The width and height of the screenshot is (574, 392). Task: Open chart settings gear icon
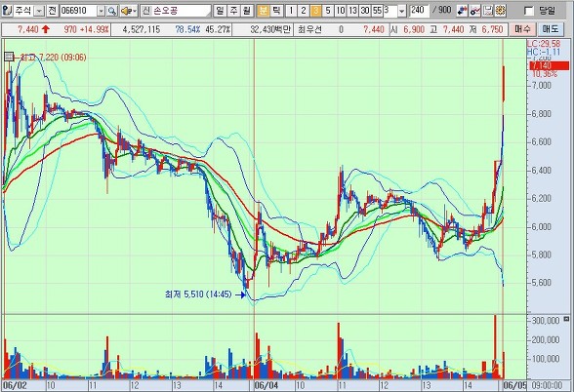coord(501,11)
